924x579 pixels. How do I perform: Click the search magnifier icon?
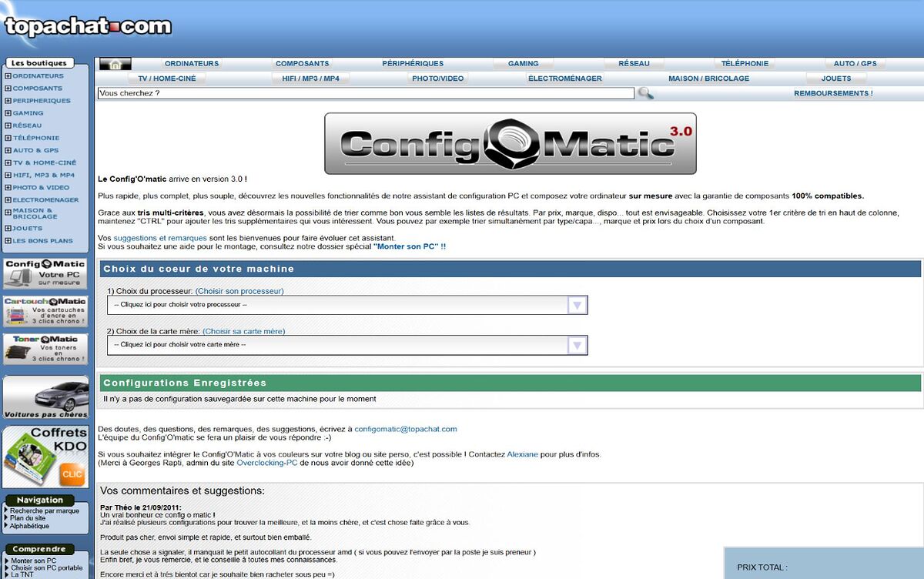coord(645,93)
